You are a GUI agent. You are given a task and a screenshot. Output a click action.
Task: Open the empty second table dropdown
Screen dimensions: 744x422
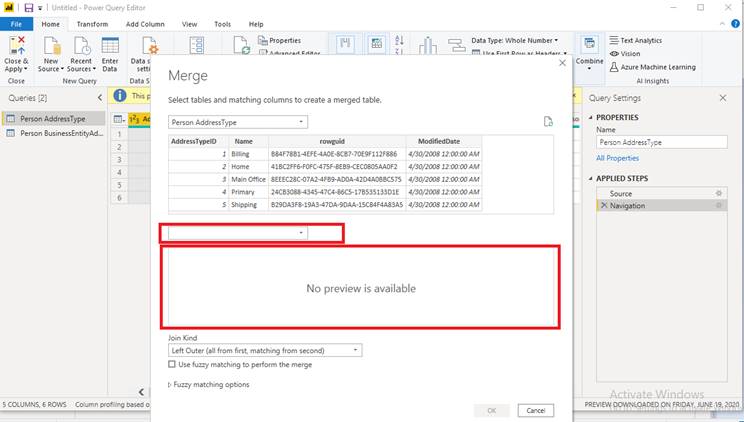point(238,233)
